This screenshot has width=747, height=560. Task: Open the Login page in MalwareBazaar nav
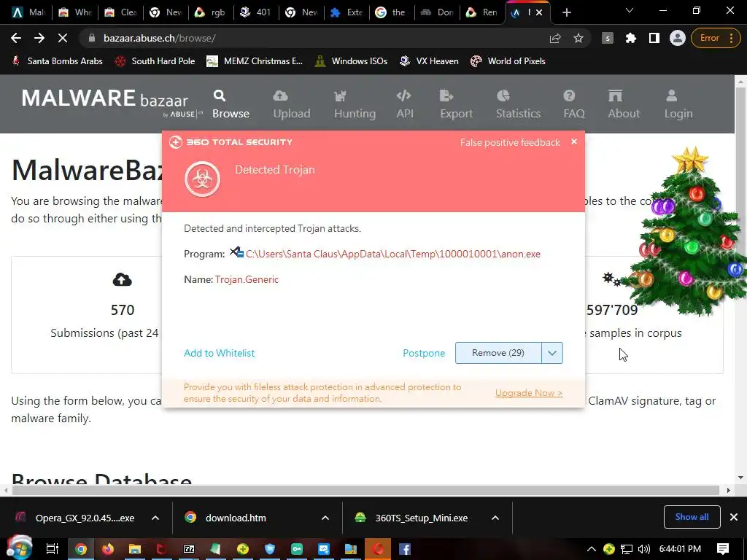(678, 104)
